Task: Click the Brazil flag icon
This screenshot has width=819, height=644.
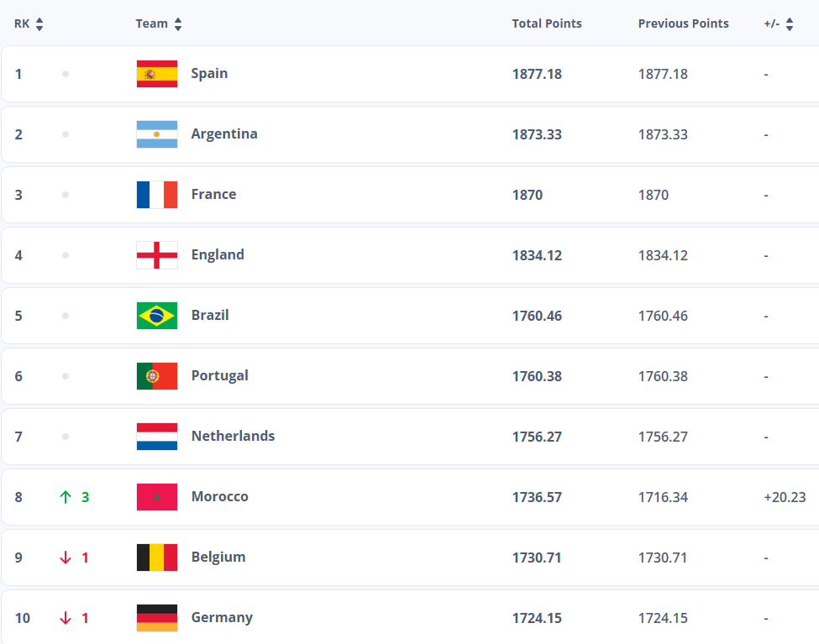Action: pos(157,316)
